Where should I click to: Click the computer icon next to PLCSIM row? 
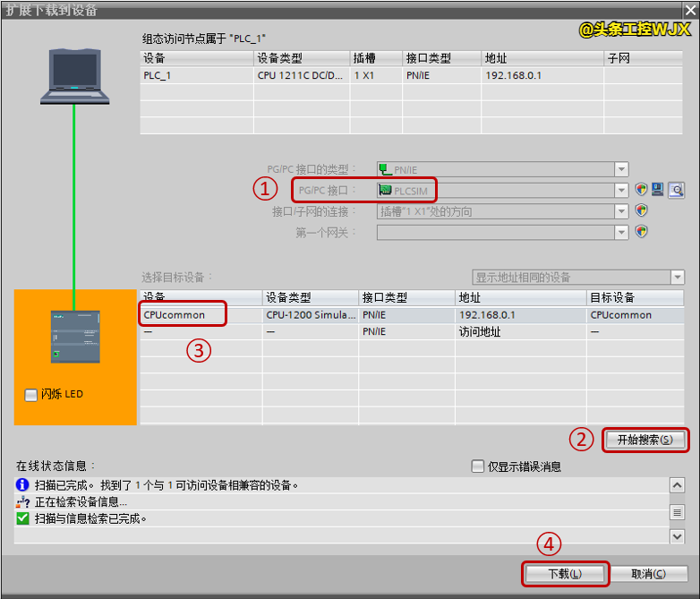[658, 190]
